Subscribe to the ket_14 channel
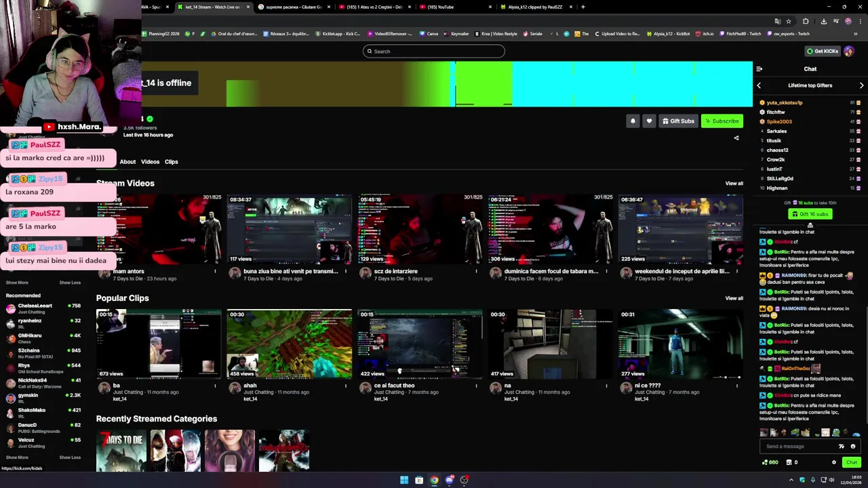This screenshot has width=868, height=488. (x=722, y=121)
